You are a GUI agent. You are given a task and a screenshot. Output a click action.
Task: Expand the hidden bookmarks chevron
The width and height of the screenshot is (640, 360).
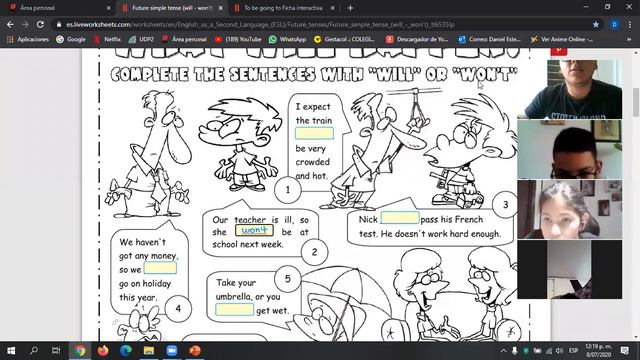[629, 39]
